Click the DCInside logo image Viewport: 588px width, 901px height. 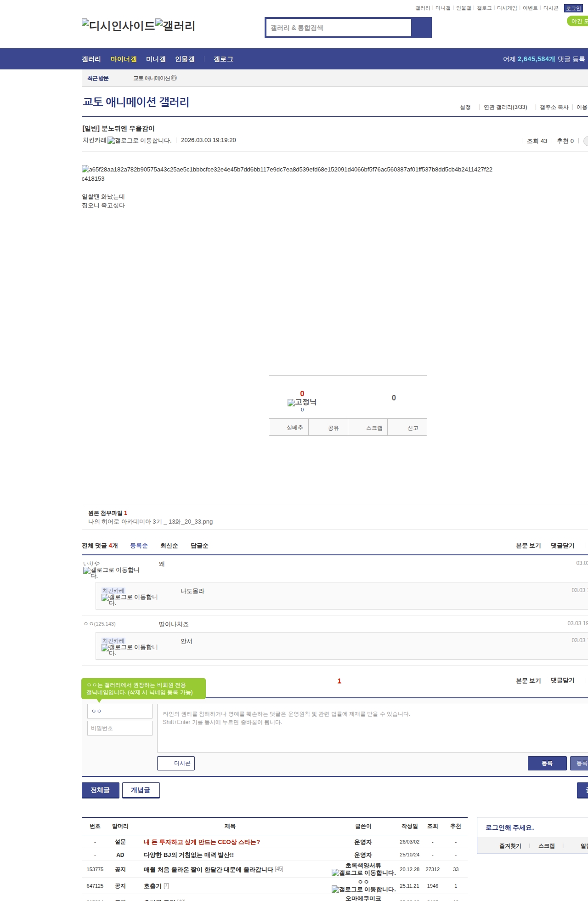coord(118,26)
